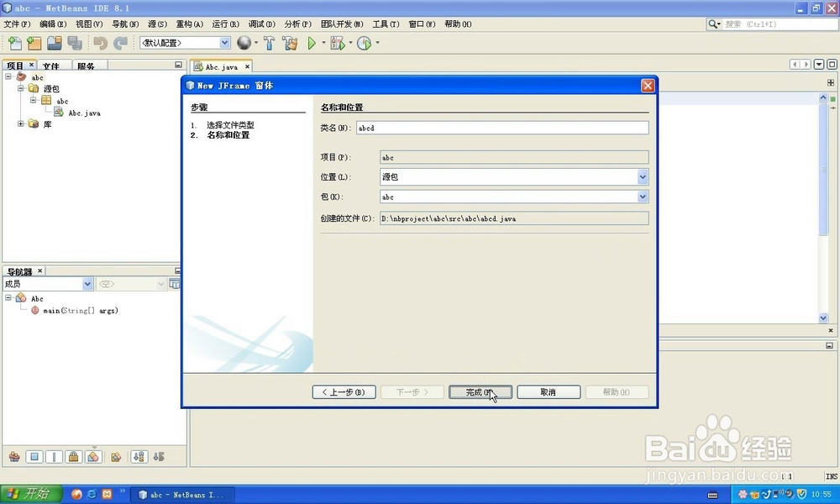Image resolution: width=840 pixels, height=504 pixels.
Task: Open the 文件 (F) menu
Action: [x=17, y=24]
